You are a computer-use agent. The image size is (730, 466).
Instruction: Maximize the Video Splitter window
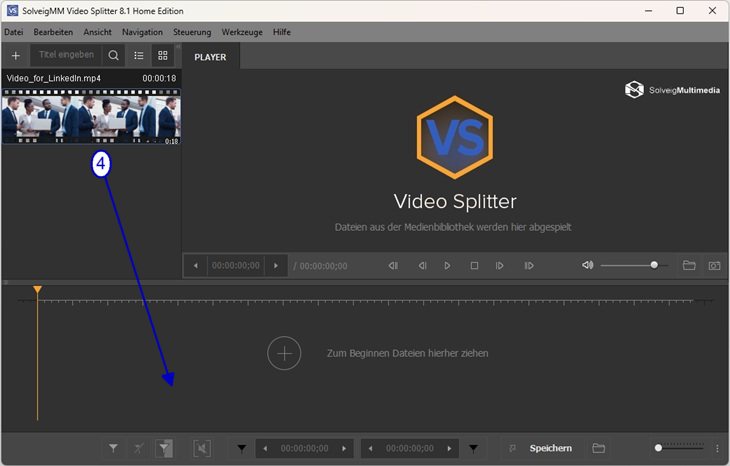point(680,11)
